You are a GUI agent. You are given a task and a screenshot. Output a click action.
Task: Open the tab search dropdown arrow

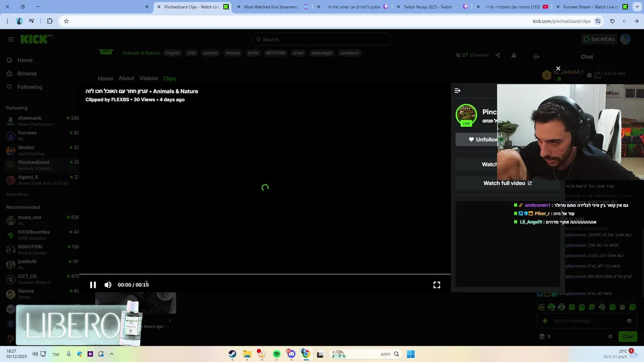click(x=637, y=7)
